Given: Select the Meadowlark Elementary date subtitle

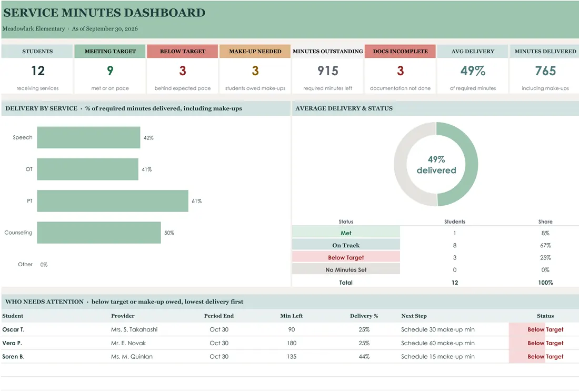Looking at the screenshot, I should pos(70,29).
